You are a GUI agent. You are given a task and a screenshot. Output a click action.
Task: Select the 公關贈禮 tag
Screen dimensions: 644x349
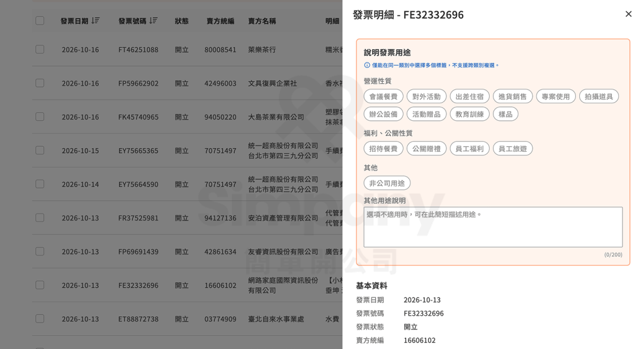426,149
